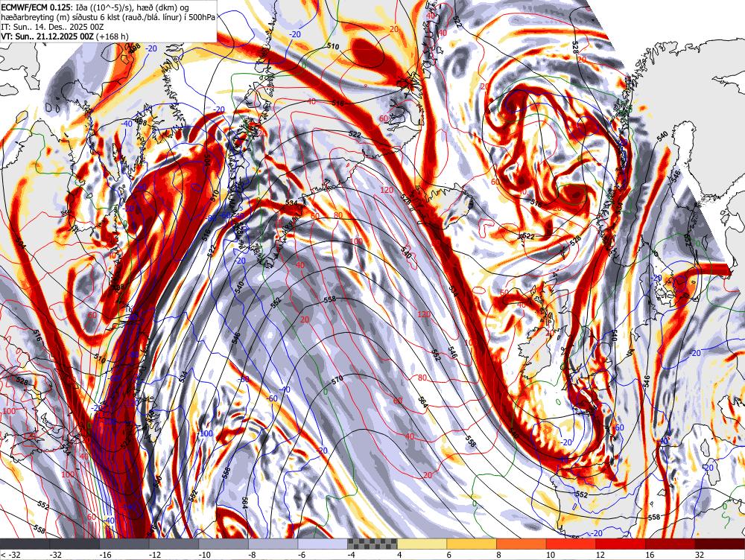Select the legend swatch above the '-32' label
The width and height of the screenshot is (745, 560).
[74, 544]
